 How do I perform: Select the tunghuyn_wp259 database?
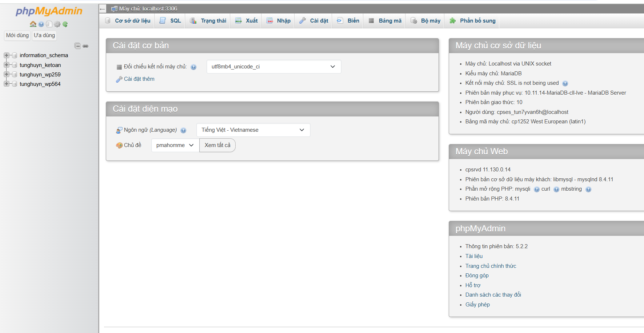point(40,74)
